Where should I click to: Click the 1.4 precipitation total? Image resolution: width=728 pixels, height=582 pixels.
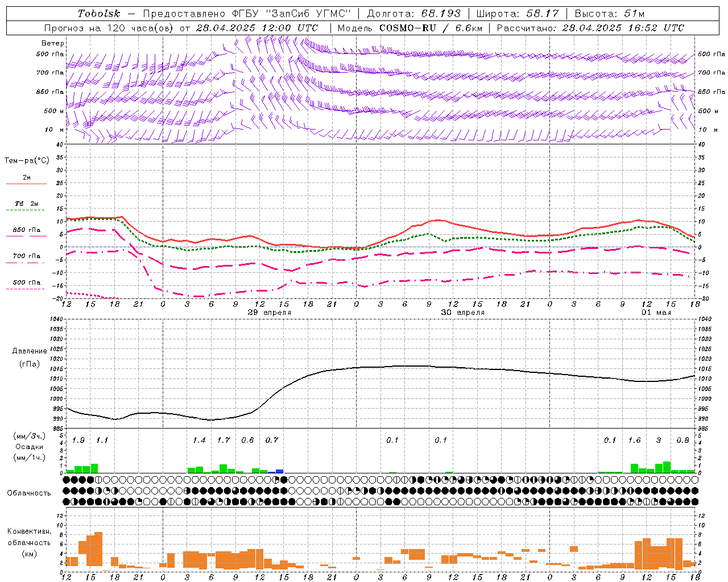click(199, 440)
